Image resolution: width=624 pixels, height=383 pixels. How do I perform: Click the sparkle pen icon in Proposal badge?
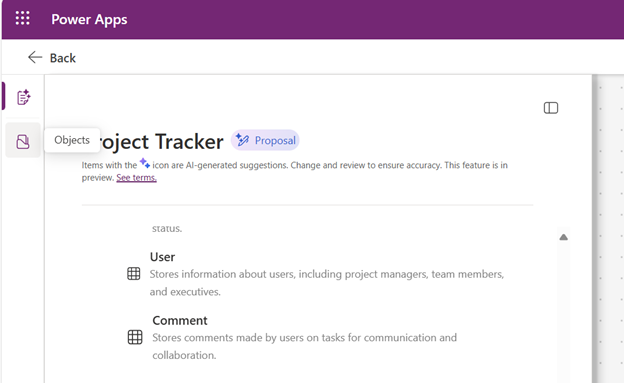click(242, 140)
